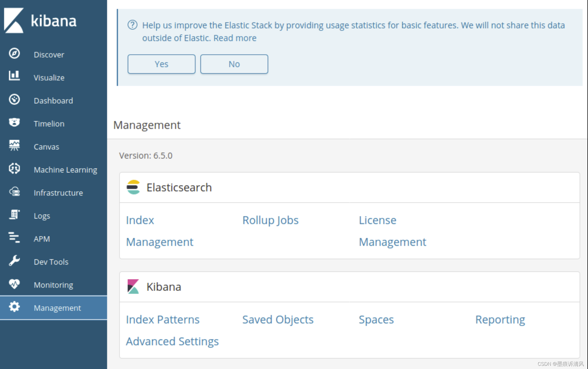Image resolution: width=588 pixels, height=369 pixels.
Task: Click the Infrastructure cloud server icon
Action: click(14, 192)
